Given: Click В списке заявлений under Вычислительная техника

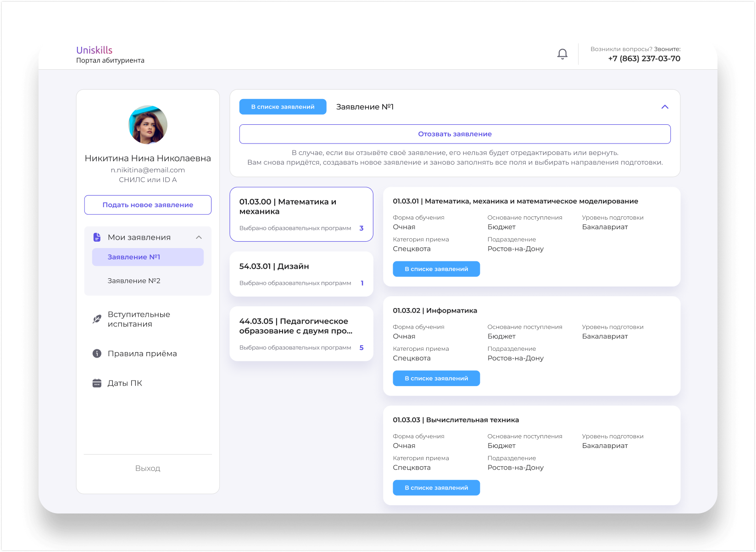Looking at the screenshot, I should click(x=436, y=488).
